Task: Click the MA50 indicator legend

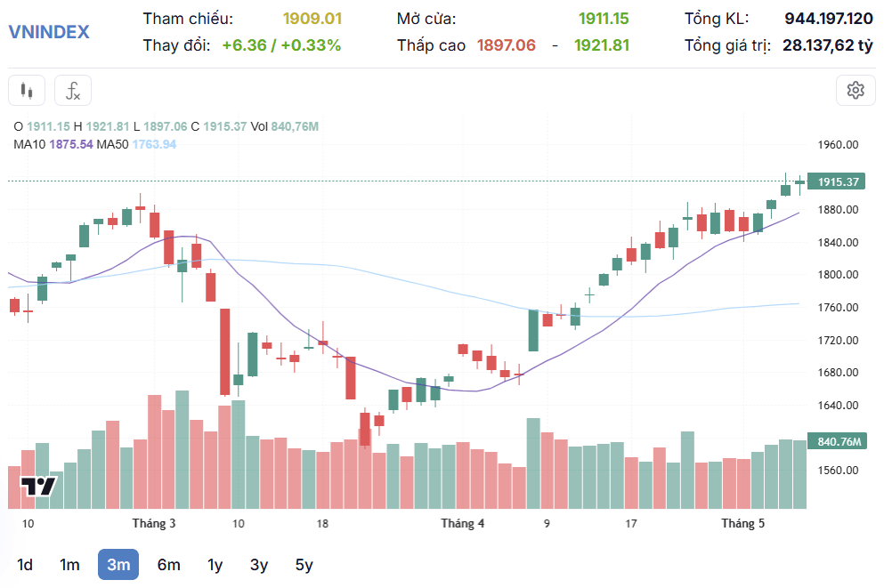Action: [x=136, y=144]
